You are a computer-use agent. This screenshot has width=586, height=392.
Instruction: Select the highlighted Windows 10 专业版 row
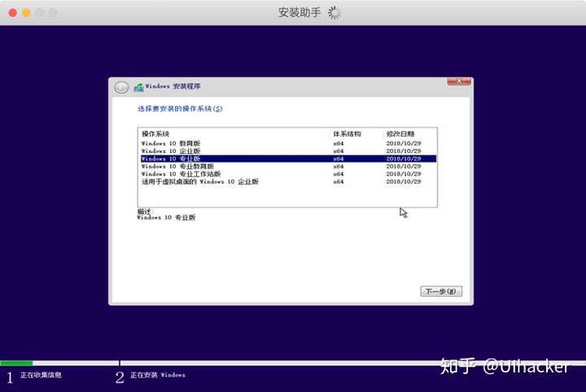(x=288, y=159)
